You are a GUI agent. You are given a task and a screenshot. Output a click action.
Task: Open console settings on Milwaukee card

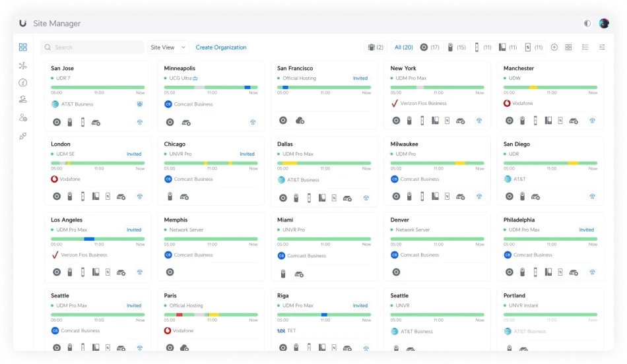point(461,197)
